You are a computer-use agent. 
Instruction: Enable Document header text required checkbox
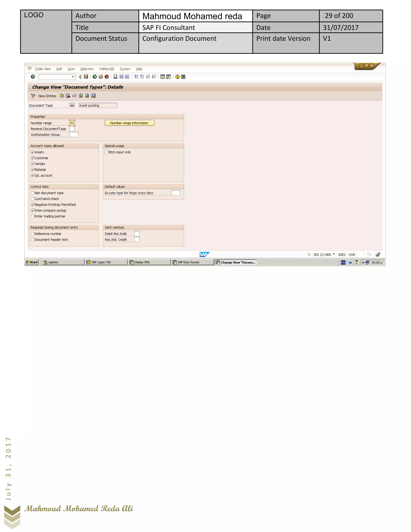pyautogui.click(x=32, y=240)
